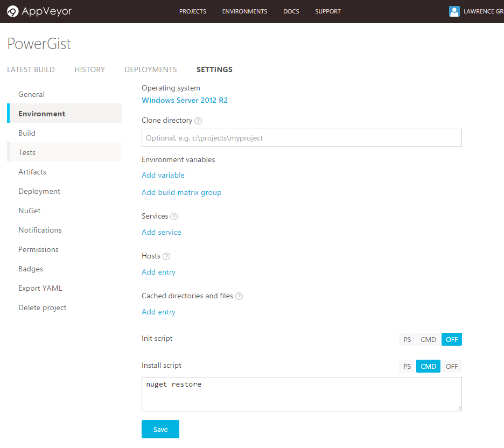Focus the Clone directory input field
504x448 pixels.
[x=302, y=138]
